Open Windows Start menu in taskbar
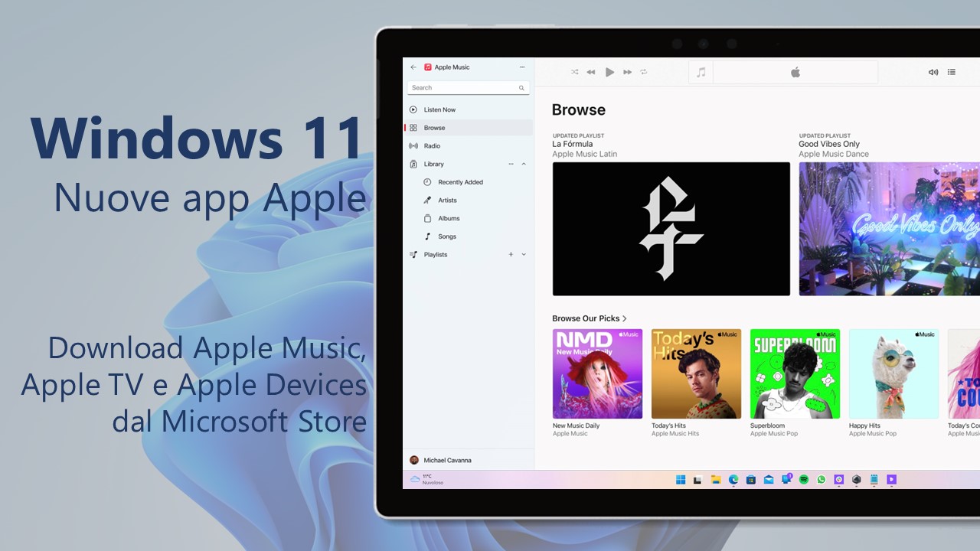Viewport: 980px width, 551px height. [681, 480]
